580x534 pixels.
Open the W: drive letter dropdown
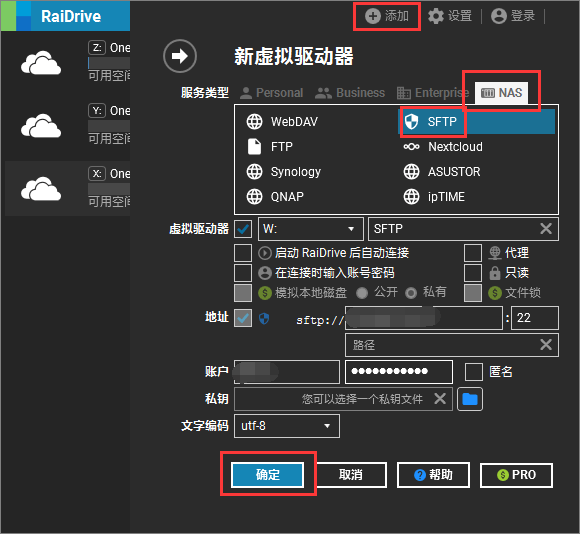coord(311,229)
